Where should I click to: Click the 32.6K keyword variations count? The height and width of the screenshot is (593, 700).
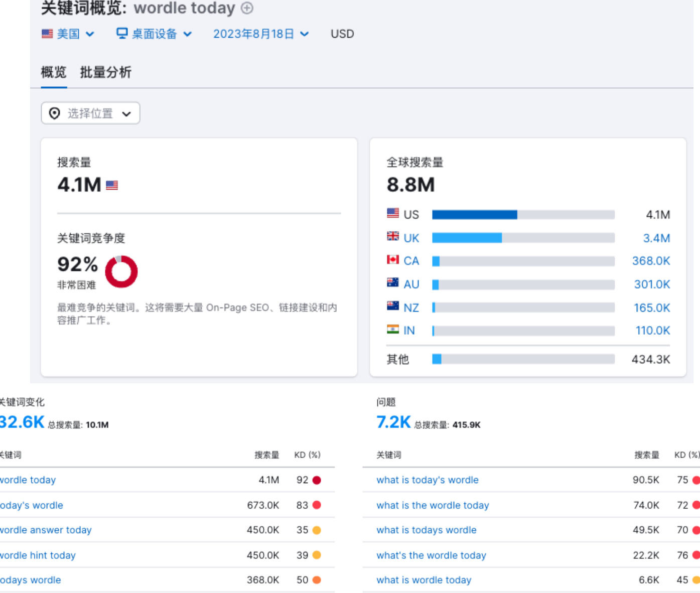pyautogui.click(x=22, y=422)
